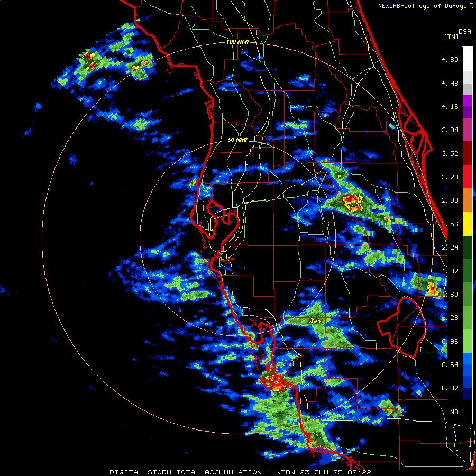Click the 100 NMI range ring label
Image resolution: width=476 pixels, height=476 pixels.
click(237, 42)
